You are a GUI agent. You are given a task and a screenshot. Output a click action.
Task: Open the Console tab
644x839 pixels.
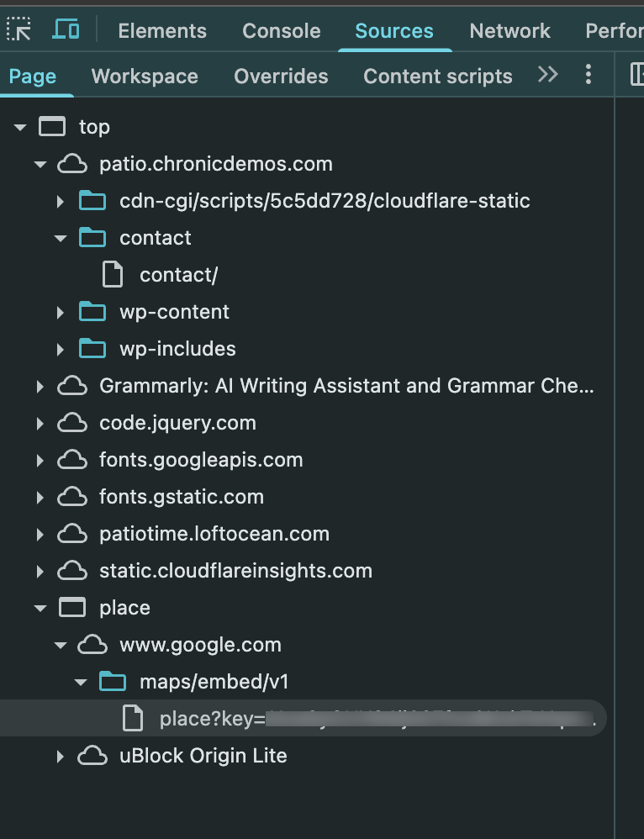click(x=281, y=31)
